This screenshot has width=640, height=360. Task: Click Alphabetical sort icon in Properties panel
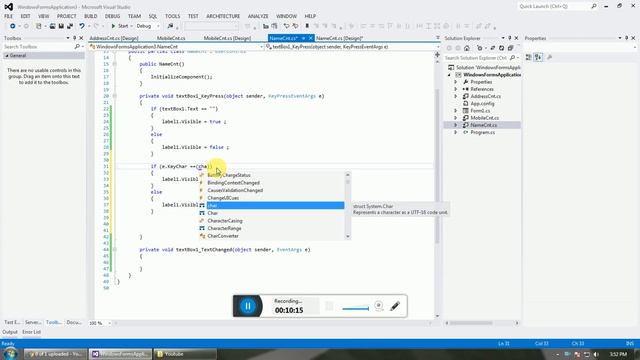tap(538, 58)
